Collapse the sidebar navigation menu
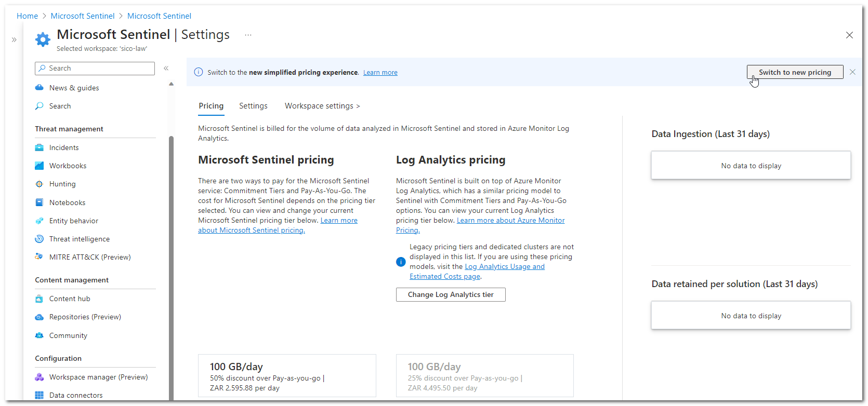 [166, 68]
